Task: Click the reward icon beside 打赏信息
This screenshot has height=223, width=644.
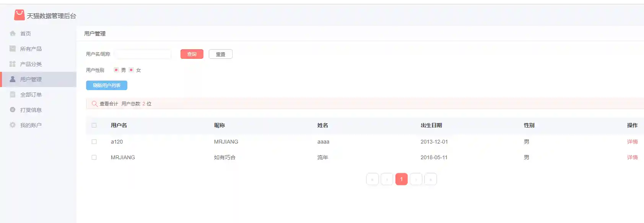Action: point(13,110)
